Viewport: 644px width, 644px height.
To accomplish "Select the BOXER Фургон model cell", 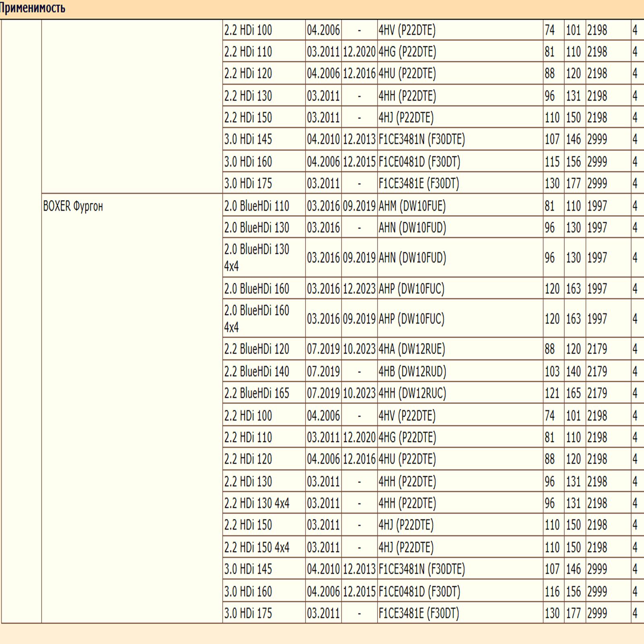I will (73, 206).
